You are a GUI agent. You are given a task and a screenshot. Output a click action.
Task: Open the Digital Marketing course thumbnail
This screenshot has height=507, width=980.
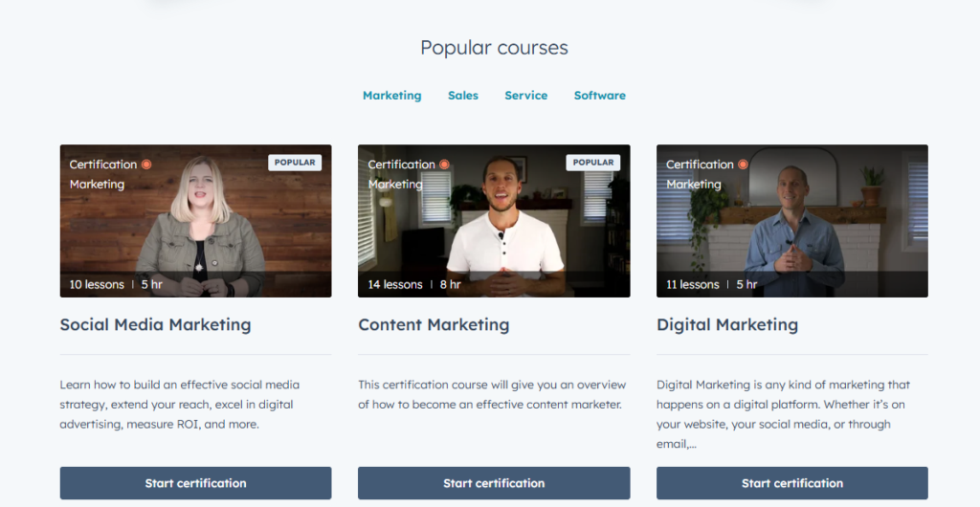pos(791,221)
